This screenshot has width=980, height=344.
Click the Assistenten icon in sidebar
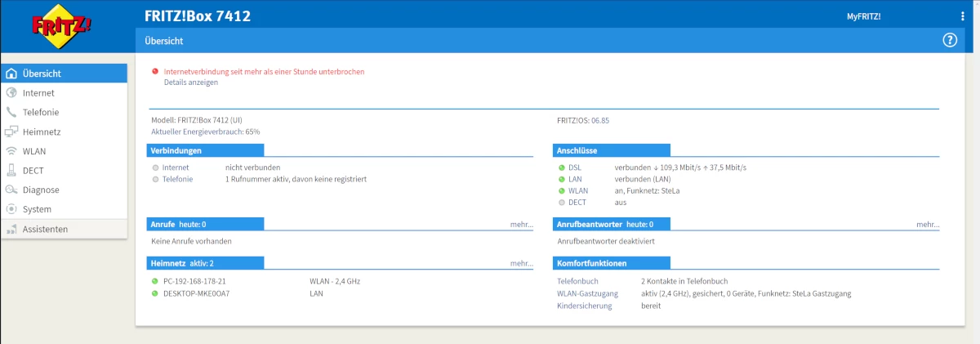point(11,230)
